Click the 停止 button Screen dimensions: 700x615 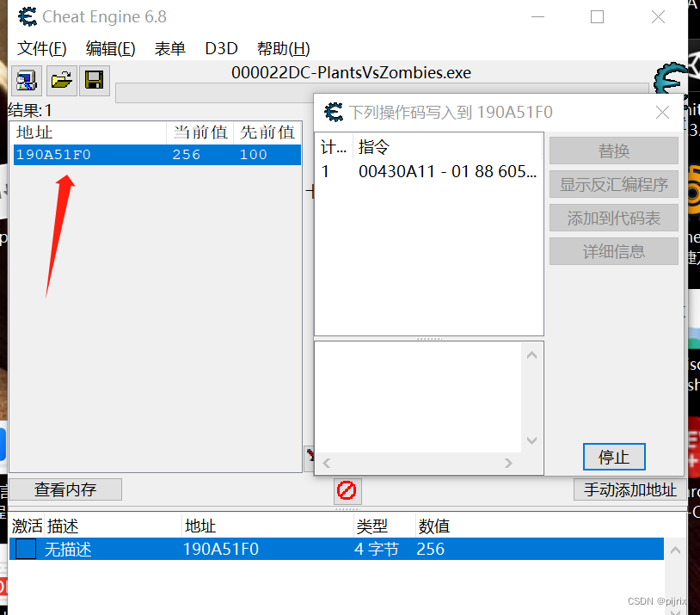click(x=614, y=457)
